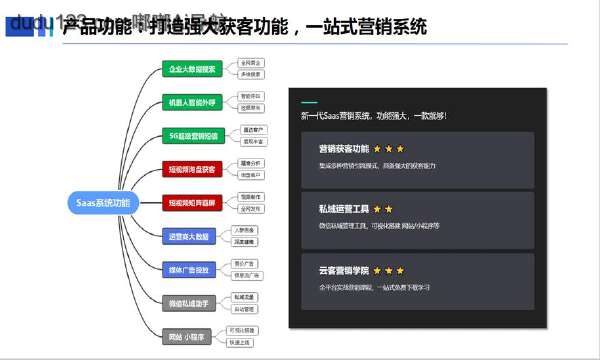
Task: Click the third star beside 云客营销学院
Action: click(x=400, y=271)
